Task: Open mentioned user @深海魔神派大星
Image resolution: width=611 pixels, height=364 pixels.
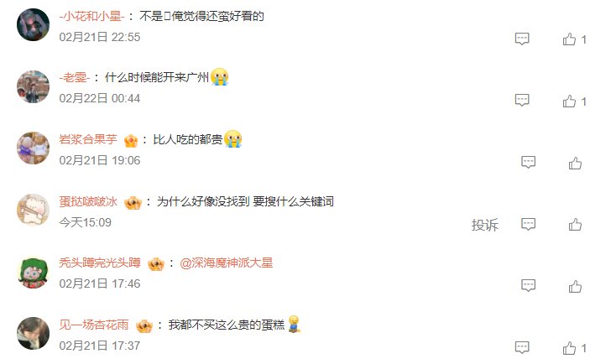Action: coord(226,263)
